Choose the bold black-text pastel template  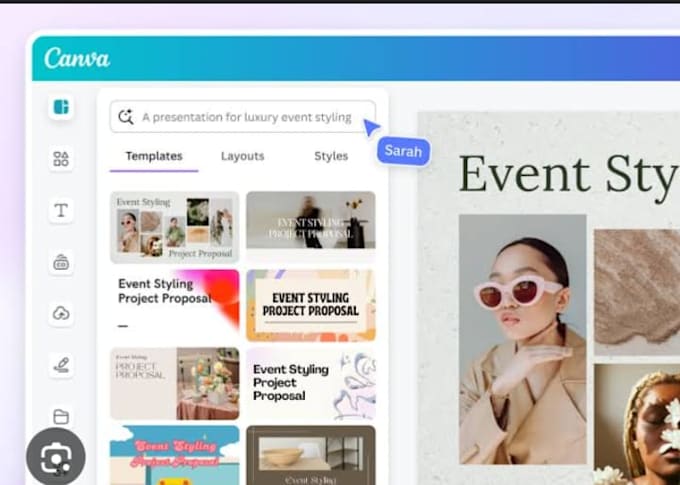311,306
